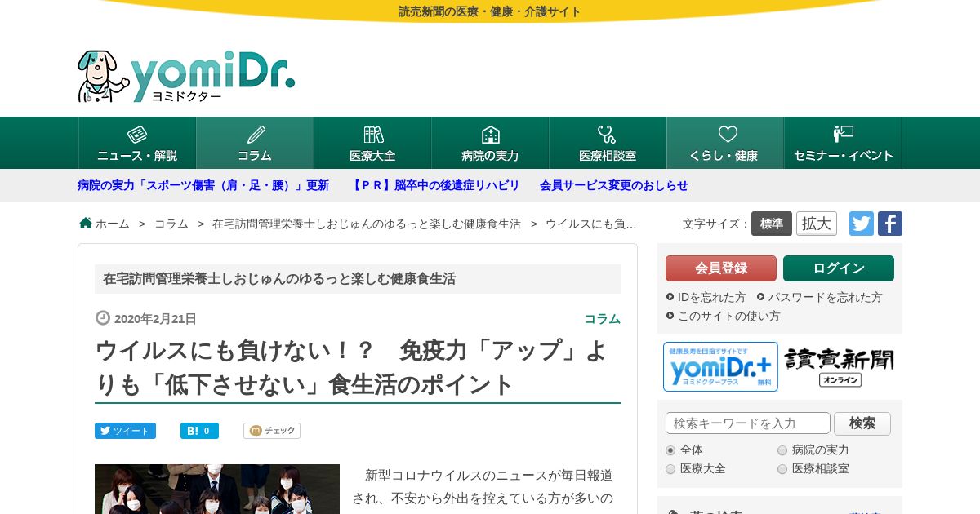Screen dimensions: 980x514
Task: Open the 在宅訪問管理栄養士しおじゅん series breadcrumb link
Action: click(x=367, y=224)
